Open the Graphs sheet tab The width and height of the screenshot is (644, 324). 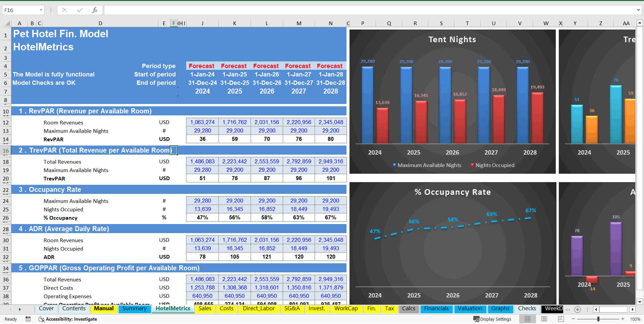(x=500, y=309)
